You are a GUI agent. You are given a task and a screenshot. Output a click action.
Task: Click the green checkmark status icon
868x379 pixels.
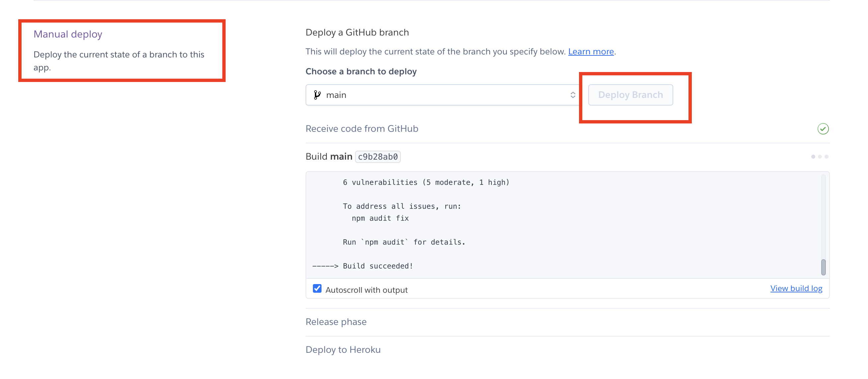[x=823, y=129]
